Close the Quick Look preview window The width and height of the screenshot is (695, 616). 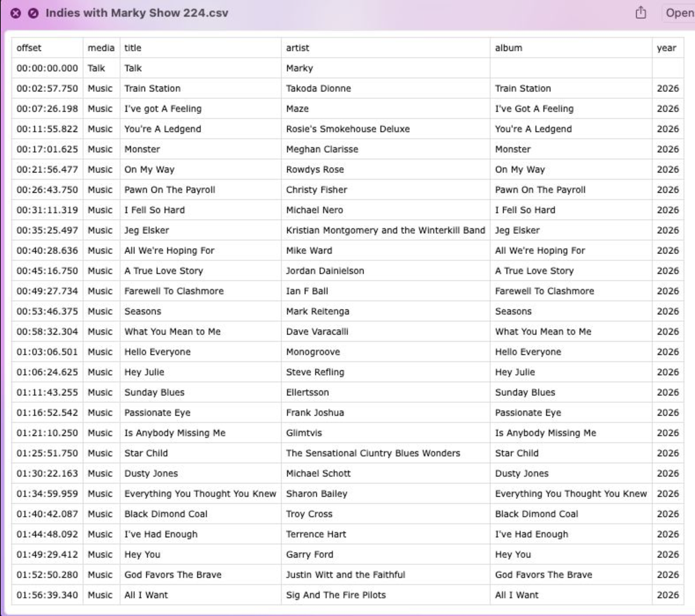click(x=16, y=13)
